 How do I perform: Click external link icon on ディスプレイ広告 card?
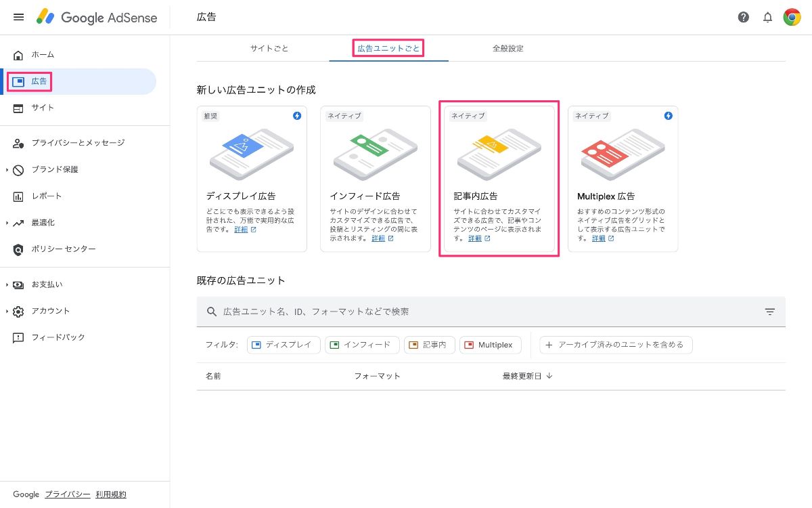coord(254,230)
